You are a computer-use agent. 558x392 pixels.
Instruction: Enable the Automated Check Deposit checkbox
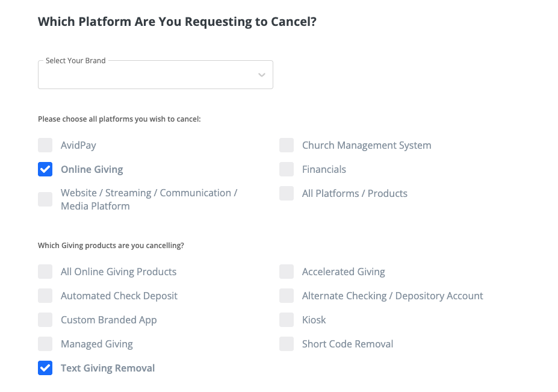[x=45, y=296]
